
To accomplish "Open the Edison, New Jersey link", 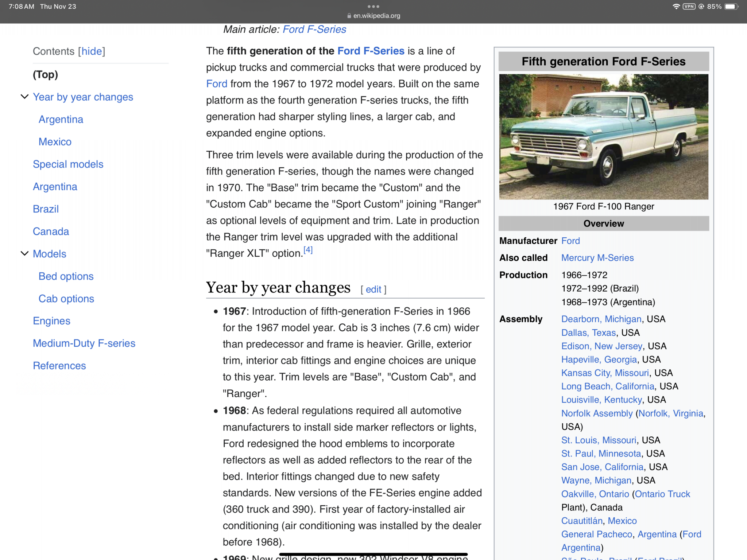I will pos(601,346).
